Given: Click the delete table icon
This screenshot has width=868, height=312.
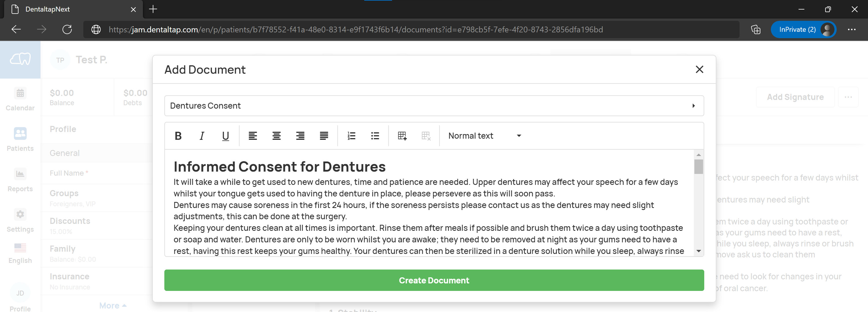Looking at the screenshot, I should click(x=426, y=136).
